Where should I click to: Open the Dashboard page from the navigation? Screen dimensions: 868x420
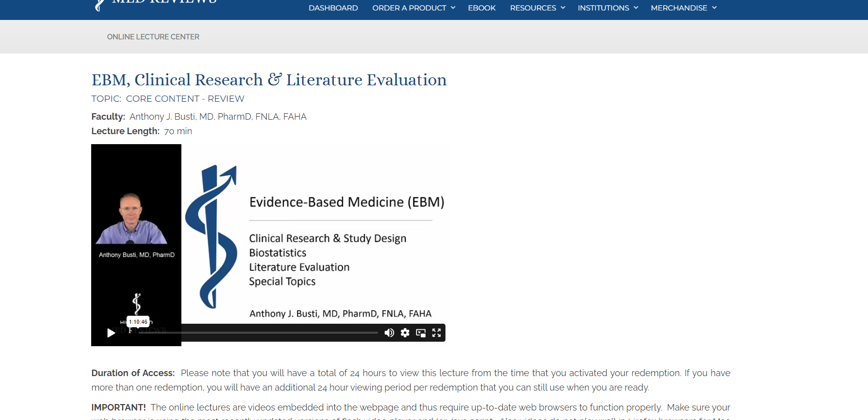point(333,8)
